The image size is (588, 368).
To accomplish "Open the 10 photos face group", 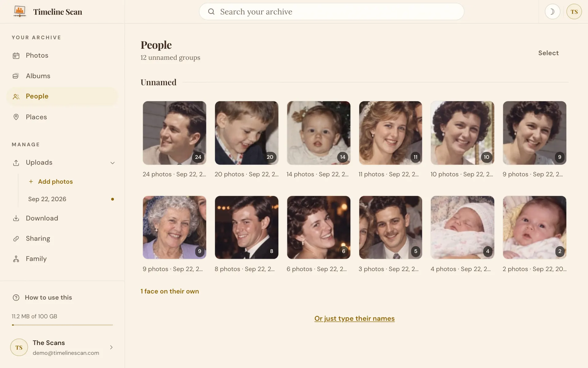I will click(x=462, y=133).
